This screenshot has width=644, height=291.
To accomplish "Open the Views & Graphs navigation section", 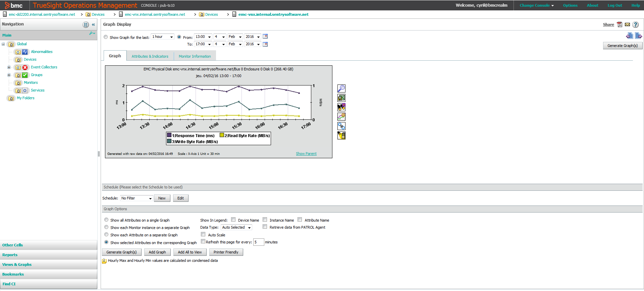I will (49, 265).
